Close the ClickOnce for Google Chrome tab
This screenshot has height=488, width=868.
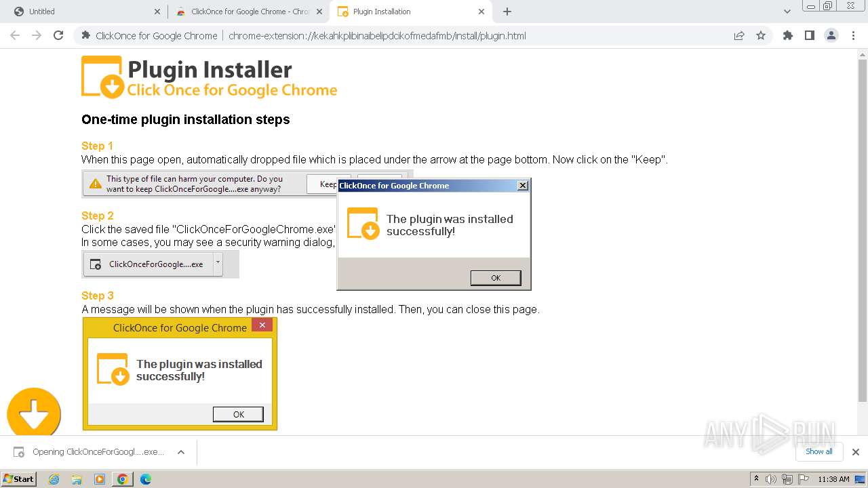(x=319, y=12)
